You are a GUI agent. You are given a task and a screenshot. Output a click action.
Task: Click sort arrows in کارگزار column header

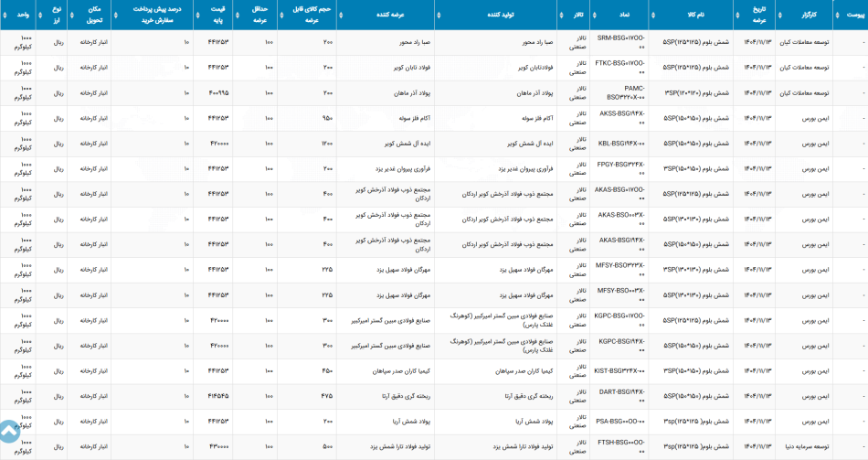click(780, 15)
